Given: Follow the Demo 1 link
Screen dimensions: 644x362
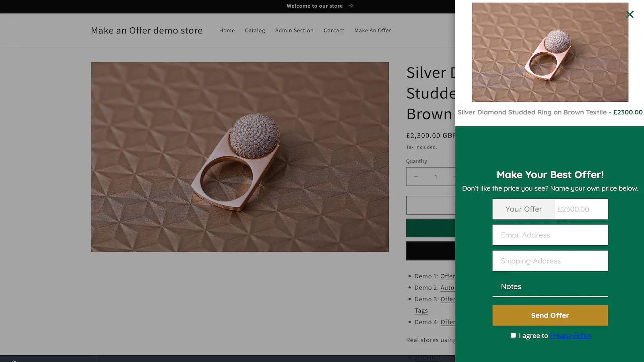Looking at the screenshot, I should (447, 276).
